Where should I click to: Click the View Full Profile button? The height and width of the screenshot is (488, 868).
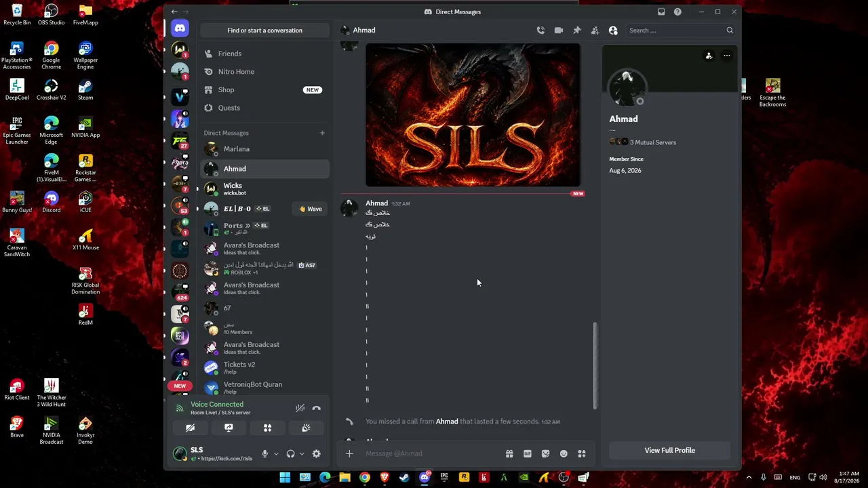670,451
